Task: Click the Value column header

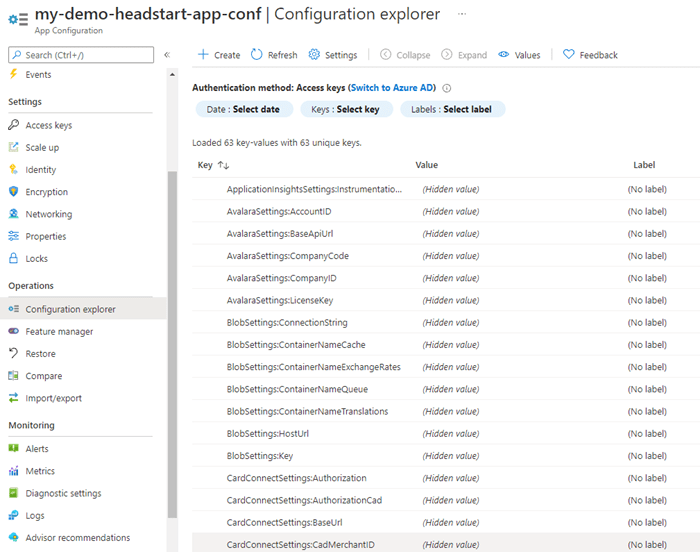Action: tap(427, 165)
